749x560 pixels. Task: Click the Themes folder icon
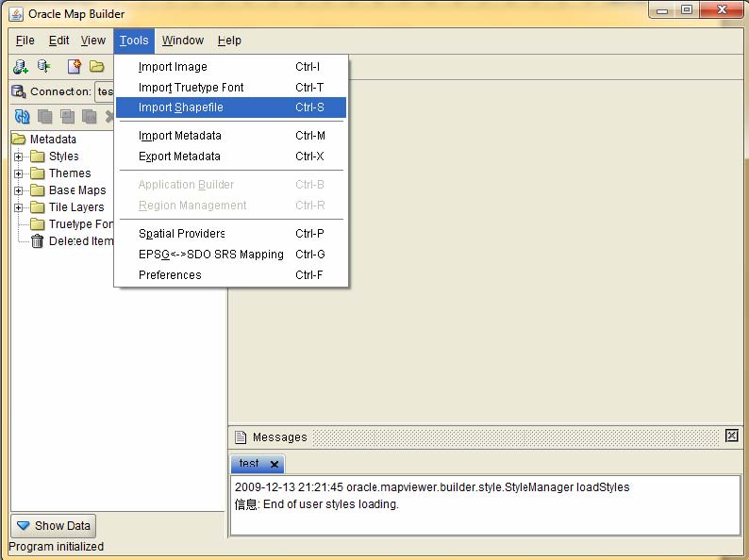coord(37,173)
